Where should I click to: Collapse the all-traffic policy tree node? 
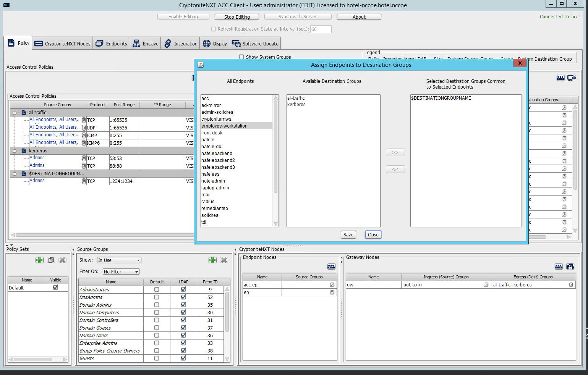15,113
